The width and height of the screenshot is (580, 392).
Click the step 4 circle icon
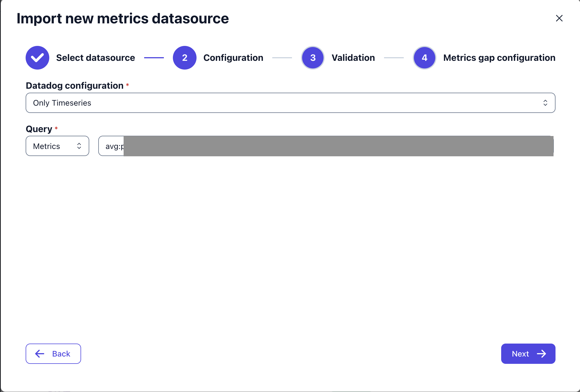pyautogui.click(x=425, y=58)
